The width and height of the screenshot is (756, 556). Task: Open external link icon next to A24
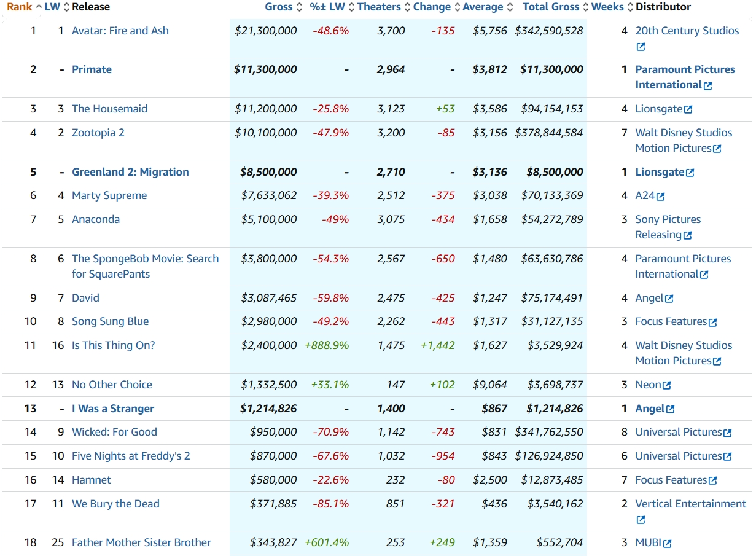661,197
